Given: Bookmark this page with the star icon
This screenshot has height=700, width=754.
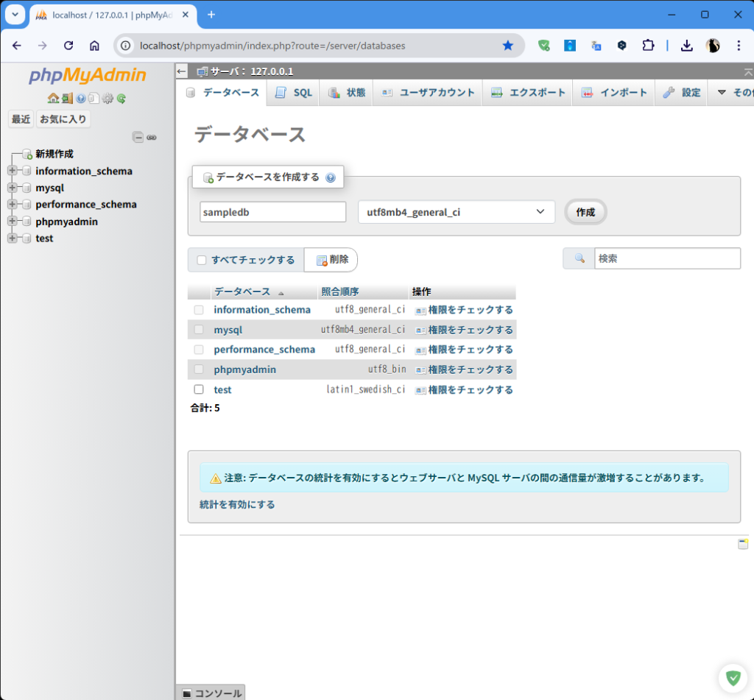Looking at the screenshot, I should click(x=507, y=46).
